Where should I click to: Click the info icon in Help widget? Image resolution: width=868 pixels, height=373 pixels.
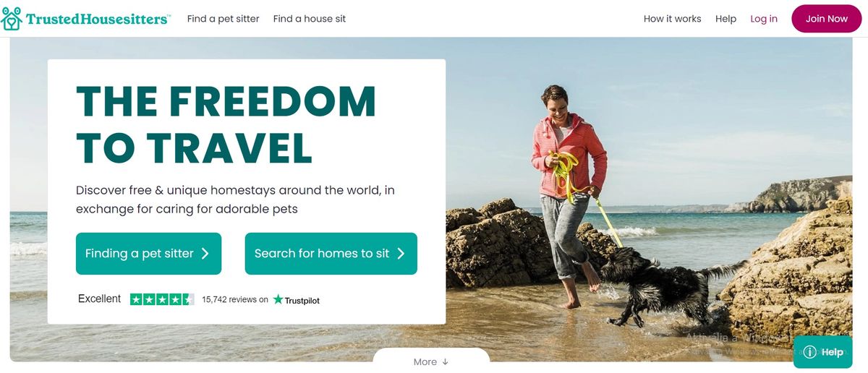(x=809, y=352)
